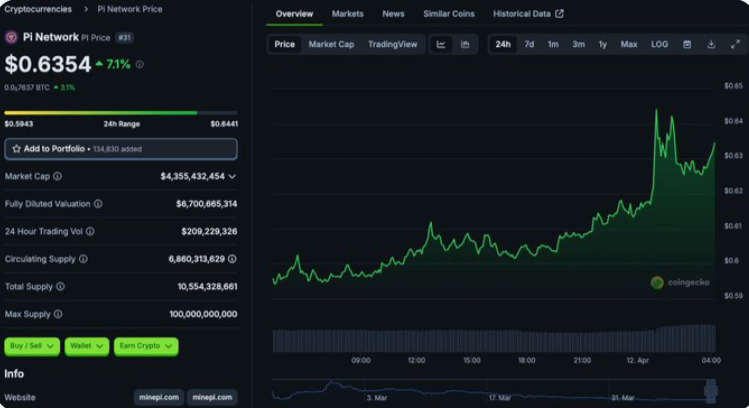Select the Max time range
749x408 pixels.
(x=629, y=44)
